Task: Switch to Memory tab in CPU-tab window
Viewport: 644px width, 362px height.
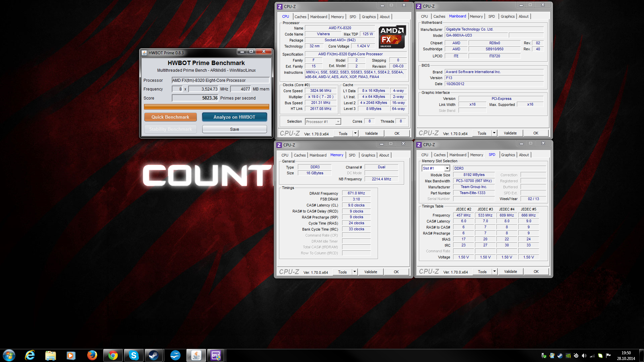Action: (x=337, y=17)
